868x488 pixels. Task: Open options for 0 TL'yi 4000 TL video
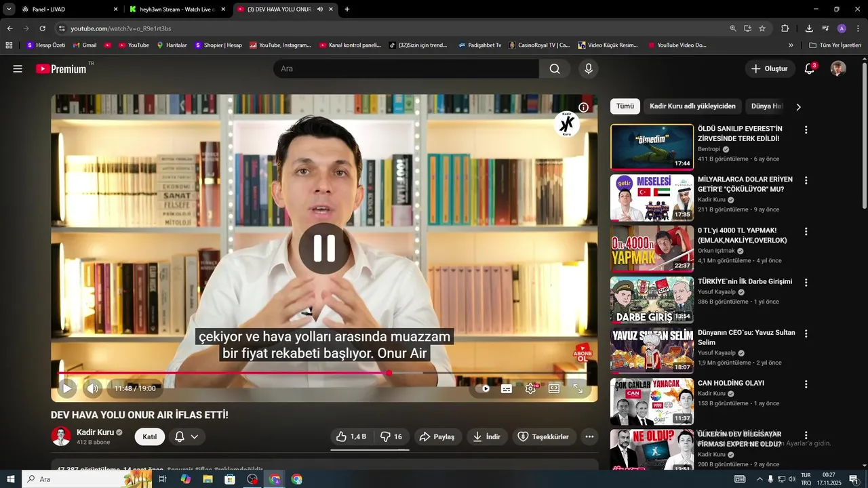coord(806,232)
